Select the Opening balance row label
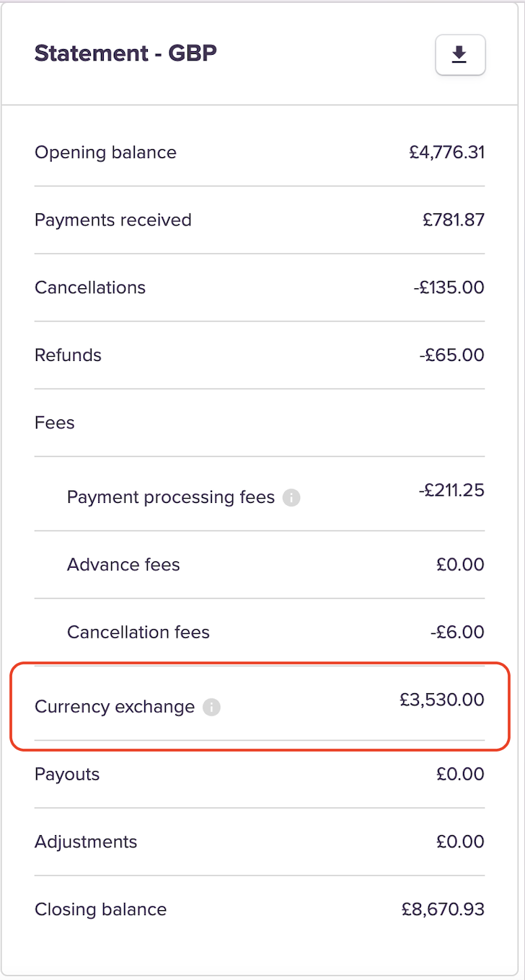This screenshot has width=525, height=980. 105,152
